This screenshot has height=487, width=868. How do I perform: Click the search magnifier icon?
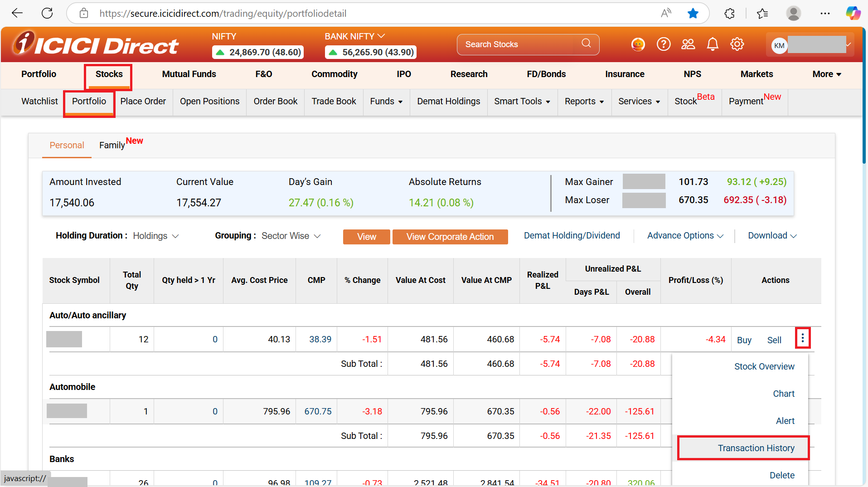(x=586, y=44)
